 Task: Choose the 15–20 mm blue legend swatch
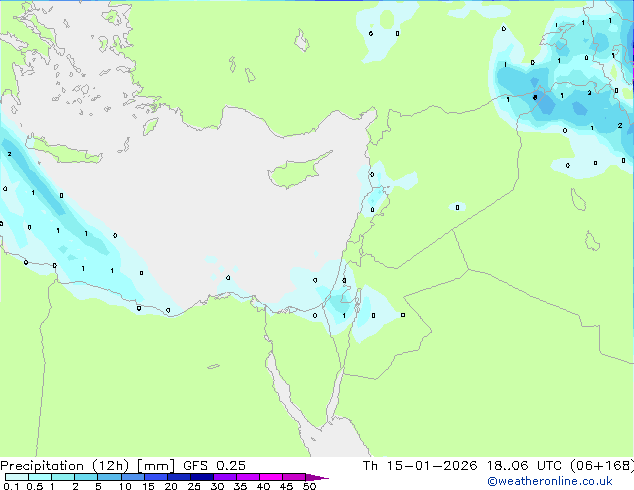pos(155,477)
